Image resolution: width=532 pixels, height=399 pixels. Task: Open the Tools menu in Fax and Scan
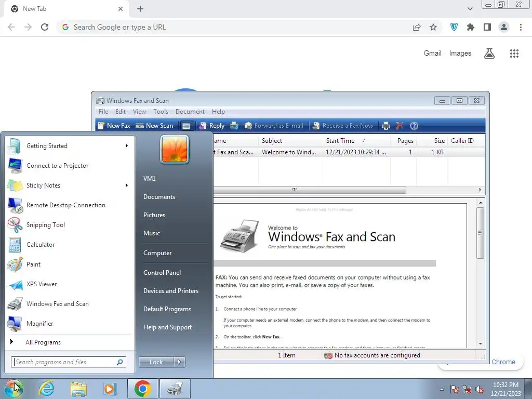click(x=161, y=112)
